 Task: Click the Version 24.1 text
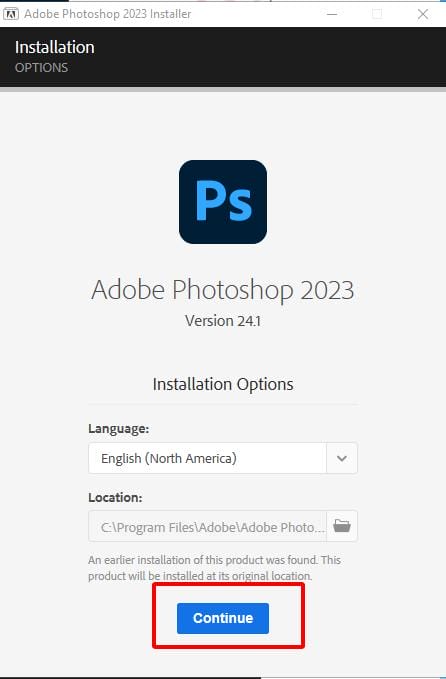(223, 321)
